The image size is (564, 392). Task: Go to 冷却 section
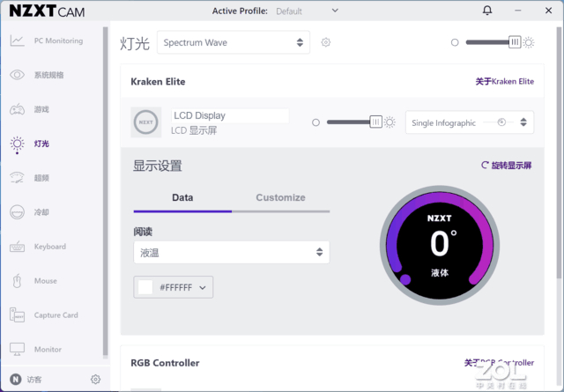coord(41,212)
